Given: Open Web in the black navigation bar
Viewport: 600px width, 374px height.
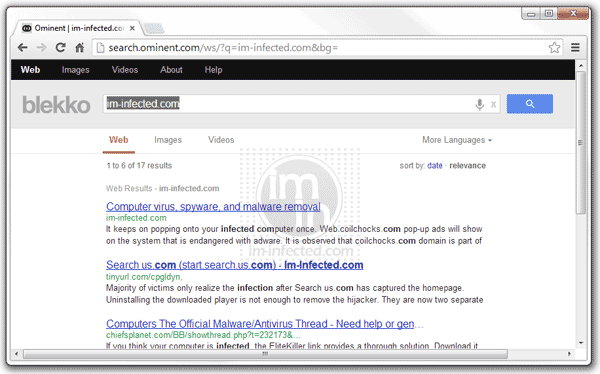Looking at the screenshot, I should point(31,70).
